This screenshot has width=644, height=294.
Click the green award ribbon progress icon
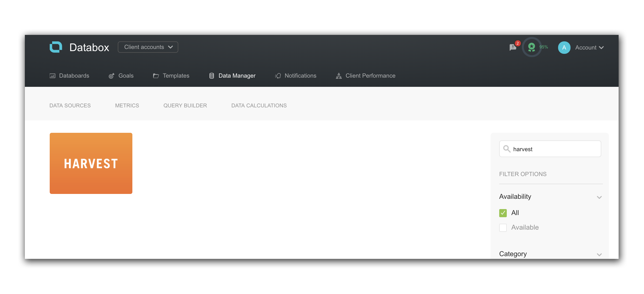pos(531,47)
